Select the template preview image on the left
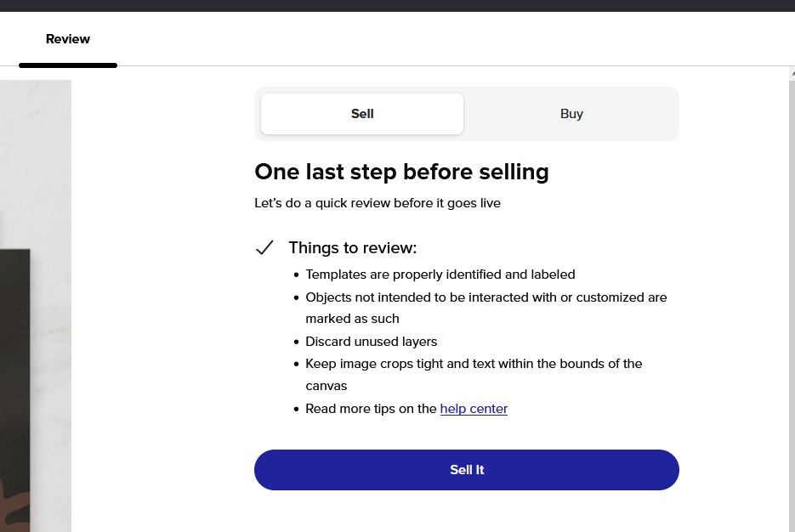This screenshot has height=532, width=795. click(x=36, y=306)
